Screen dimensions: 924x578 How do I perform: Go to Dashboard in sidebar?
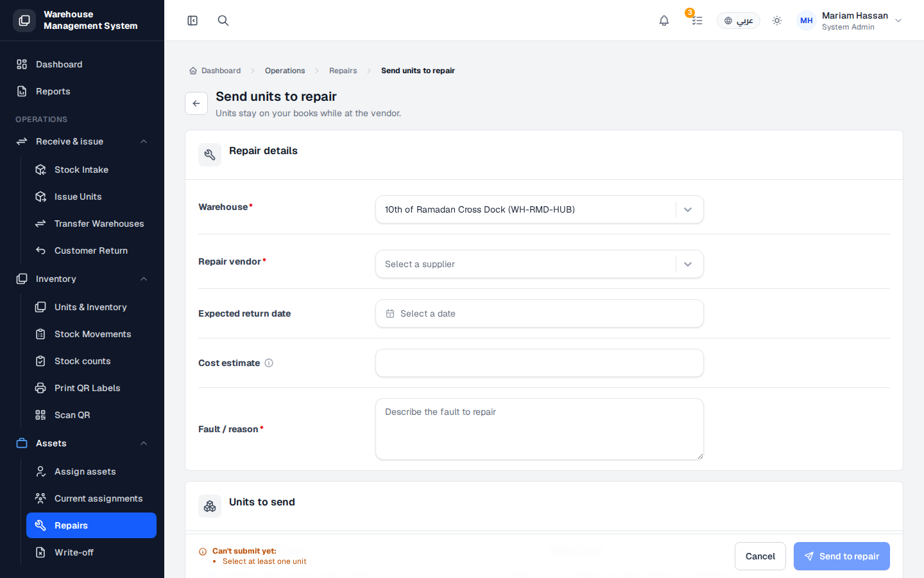(82, 64)
